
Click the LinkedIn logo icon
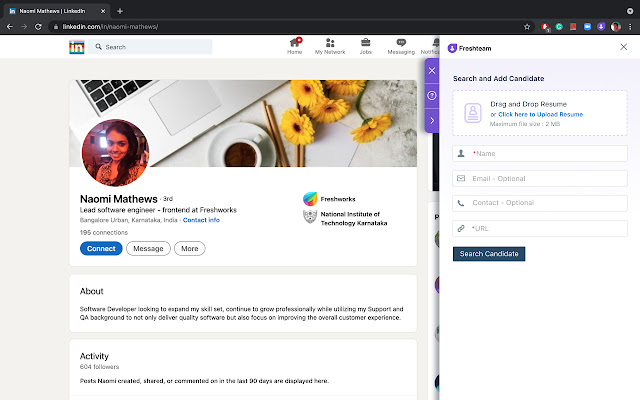tap(77, 47)
